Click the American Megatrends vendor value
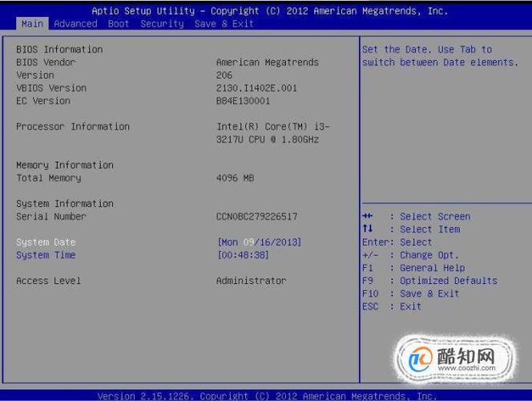The image size is (532, 401). click(x=268, y=62)
